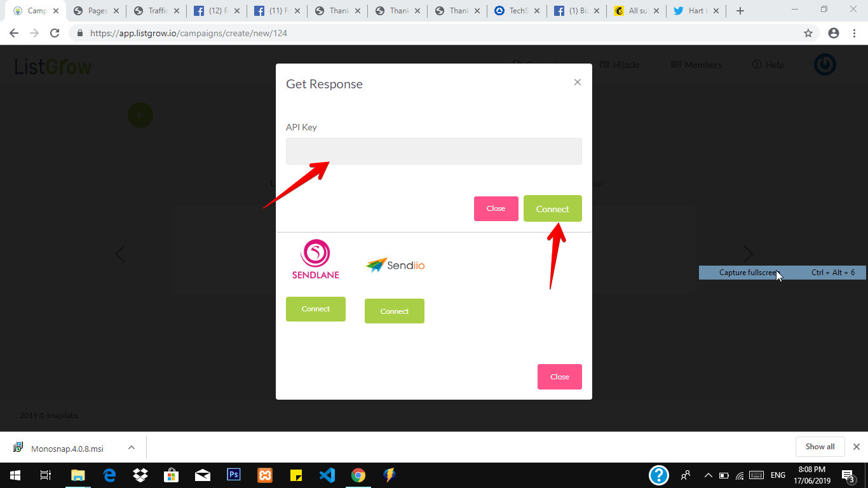Open Task View on the taskbar
The width and height of the screenshot is (868, 488).
[46, 475]
